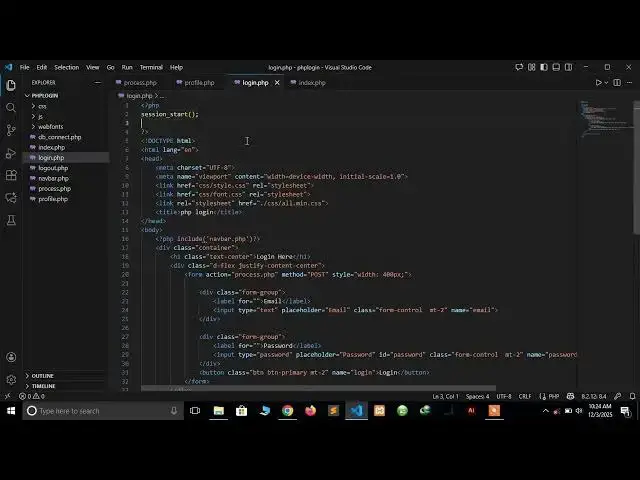This screenshot has height=480, width=640.
Task: Close the login.php tab
Action: (277, 82)
